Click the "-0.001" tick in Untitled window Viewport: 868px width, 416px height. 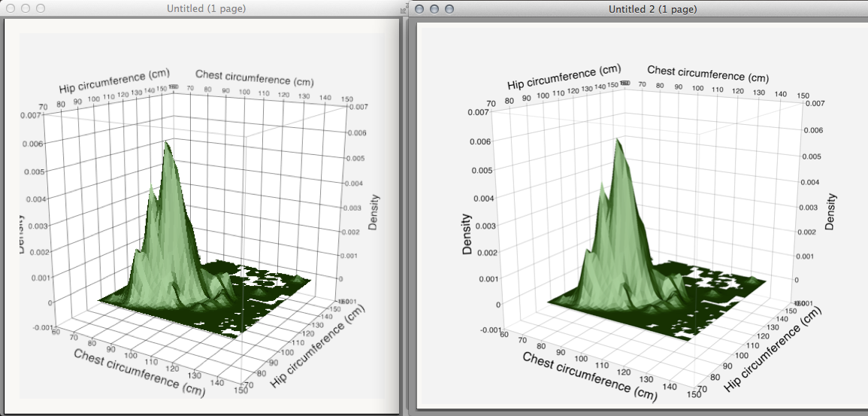44,327
